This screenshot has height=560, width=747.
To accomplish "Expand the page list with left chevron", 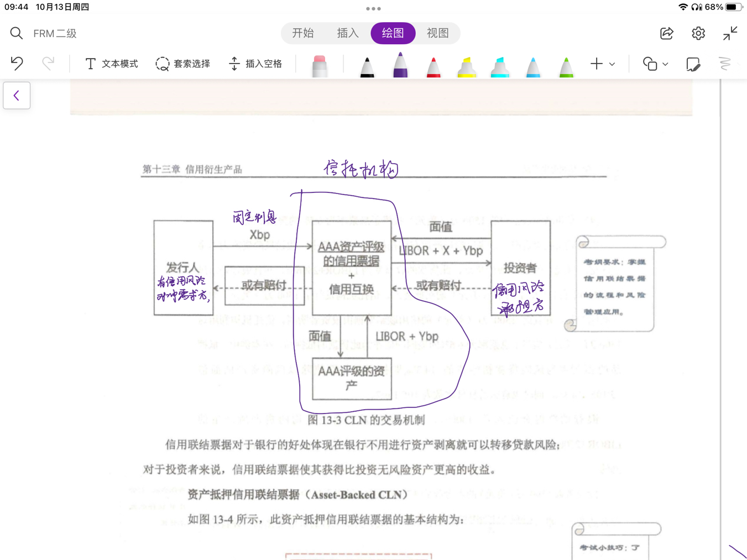I will click(17, 96).
